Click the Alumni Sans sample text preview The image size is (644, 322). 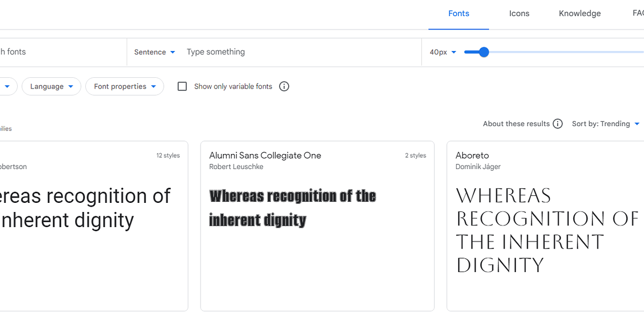(x=292, y=208)
